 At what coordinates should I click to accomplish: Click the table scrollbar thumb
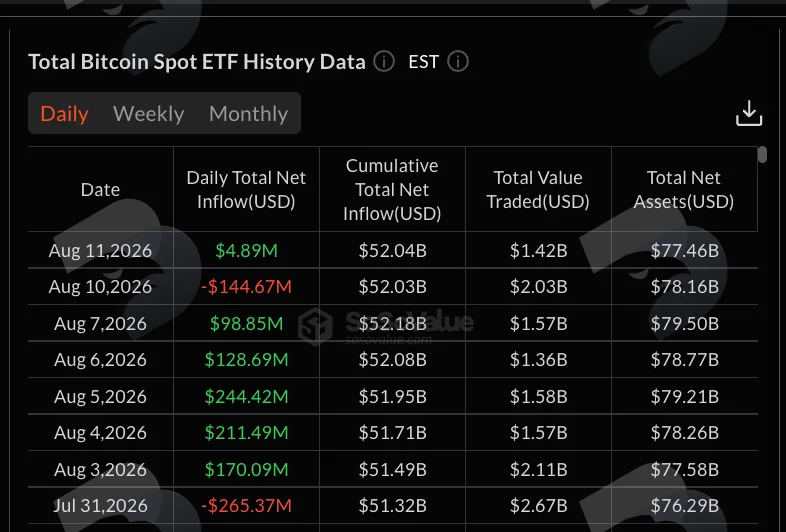[x=762, y=154]
